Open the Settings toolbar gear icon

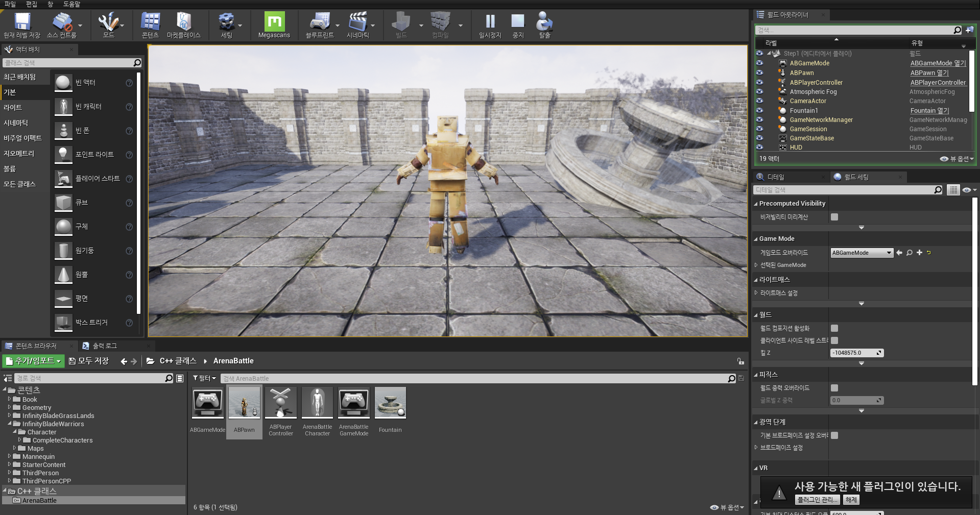pos(226,21)
